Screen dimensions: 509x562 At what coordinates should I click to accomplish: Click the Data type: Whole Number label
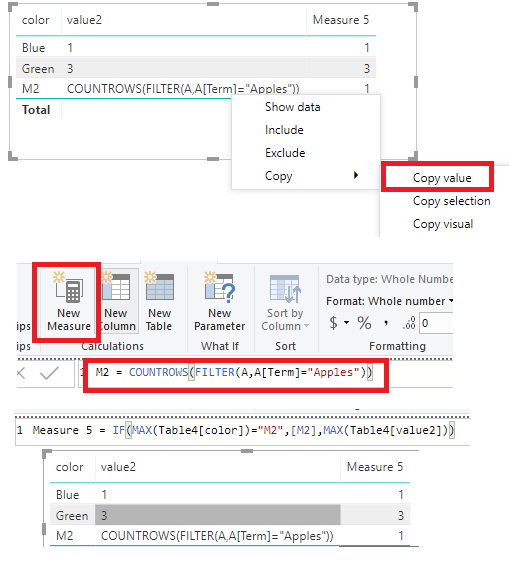point(389,279)
